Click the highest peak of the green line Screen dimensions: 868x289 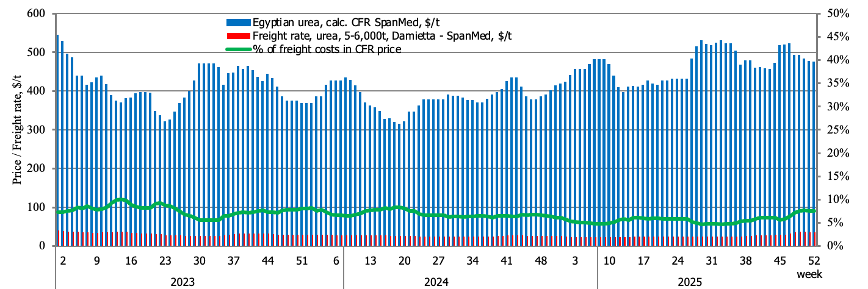point(120,199)
